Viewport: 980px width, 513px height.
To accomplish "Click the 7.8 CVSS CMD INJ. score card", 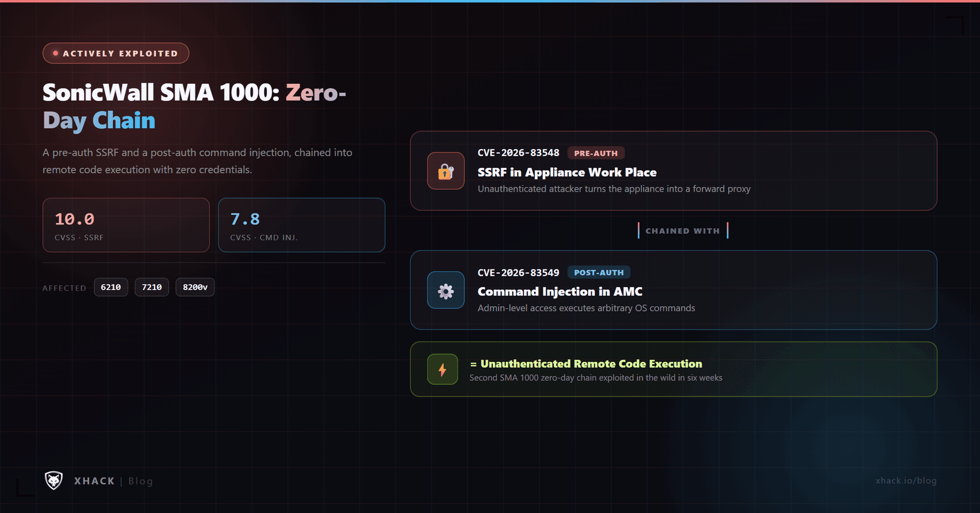I will coord(301,225).
